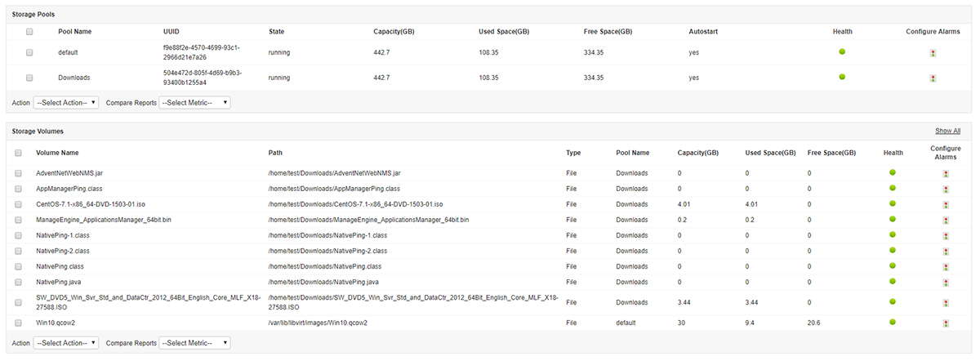The image size is (980, 361).
Task: Click health status dot of Downloads pool
Action: [x=842, y=77]
